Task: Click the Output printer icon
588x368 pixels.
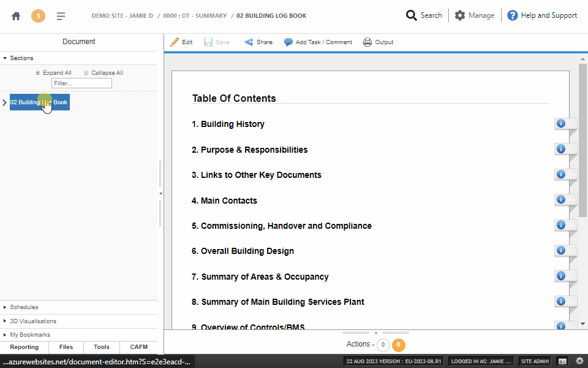Action: pyautogui.click(x=367, y=42)
